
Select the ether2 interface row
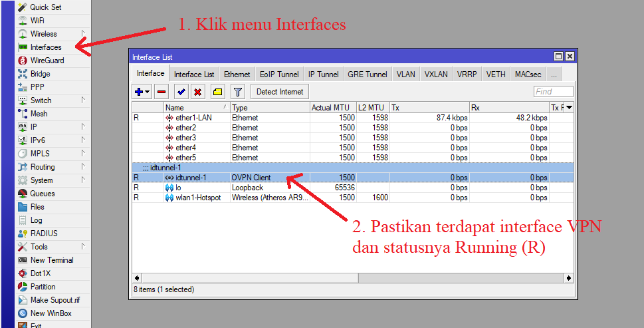[x=353, y=128]
